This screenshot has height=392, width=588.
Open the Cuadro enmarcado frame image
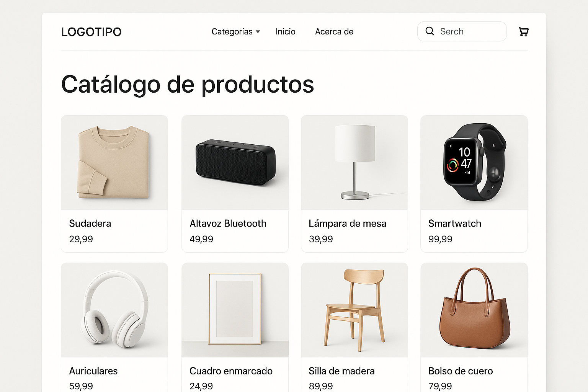tap(235, 310)
